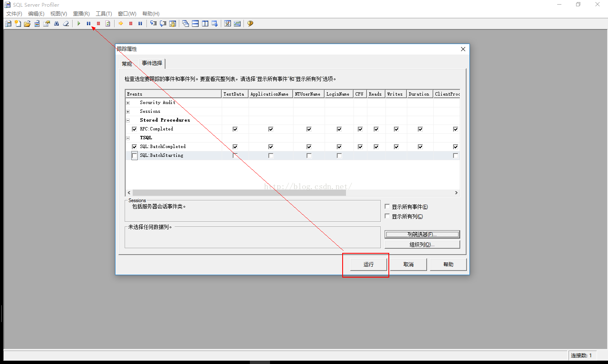
Task: Start replay with yellow arrow icon
Action: (121, 23)
